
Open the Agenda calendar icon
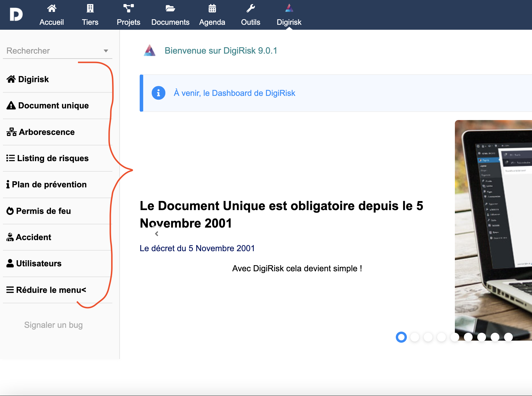[x=212, y=8]
